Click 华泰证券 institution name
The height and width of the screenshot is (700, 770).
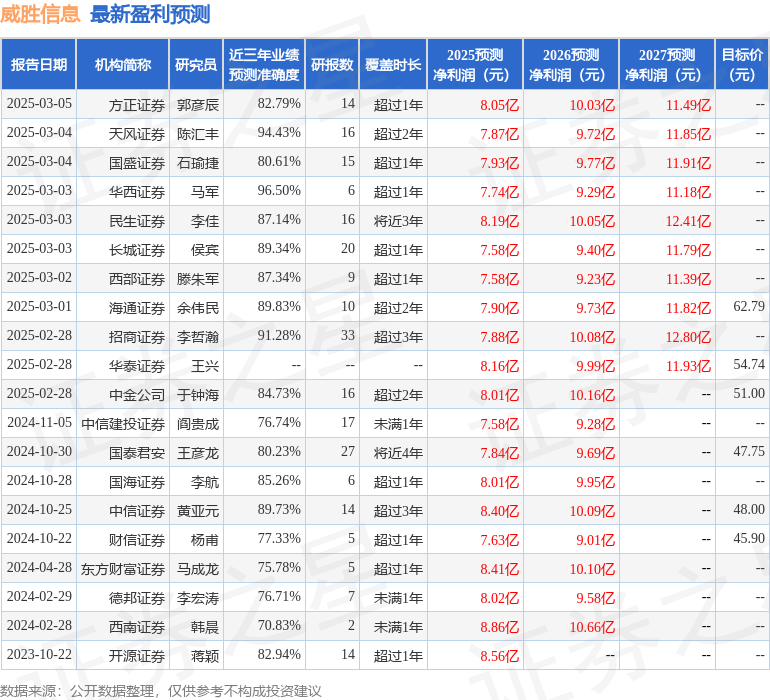137,366
